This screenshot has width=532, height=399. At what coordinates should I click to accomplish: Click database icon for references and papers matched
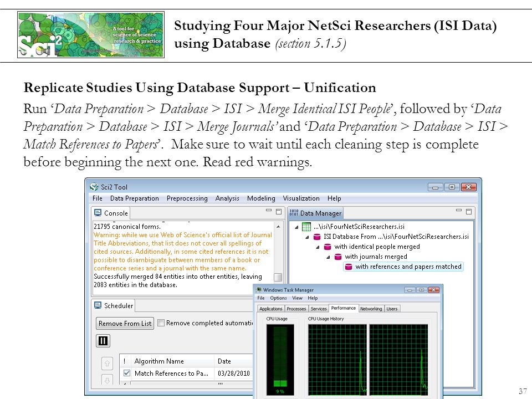click(x=349, y=267)
